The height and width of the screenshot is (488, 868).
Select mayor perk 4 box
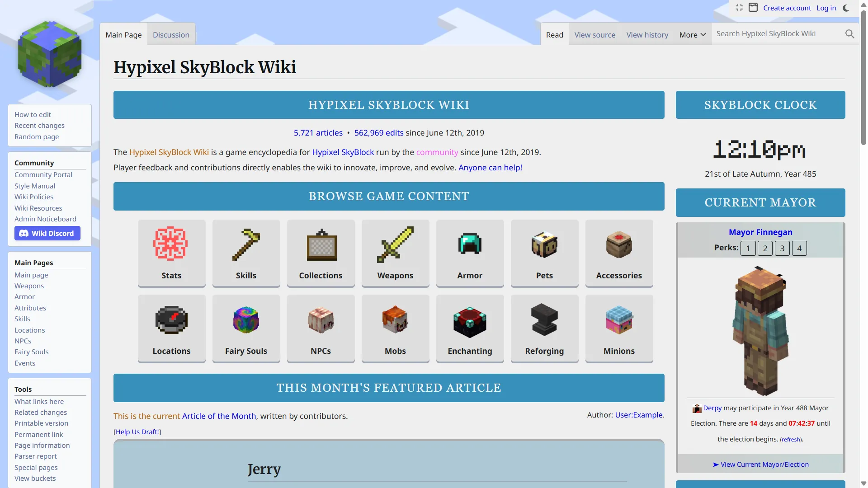(799, 248)
